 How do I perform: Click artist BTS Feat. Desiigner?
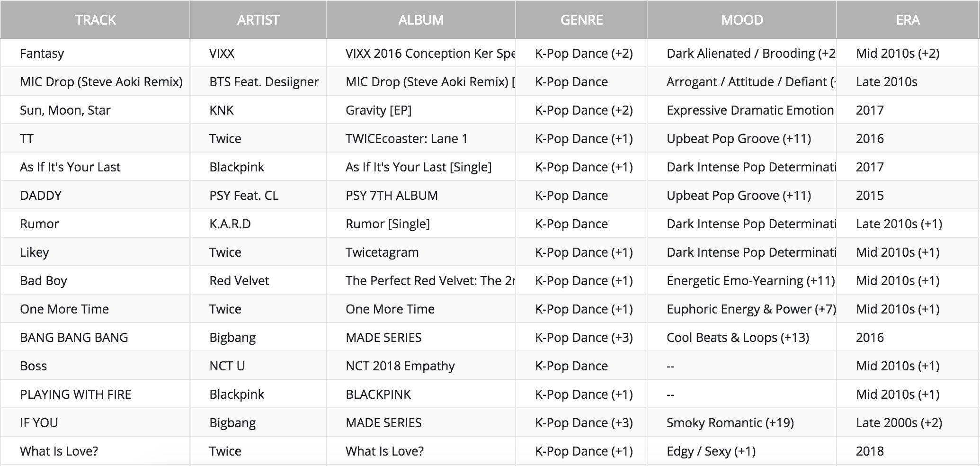click(x=264, y=82)
